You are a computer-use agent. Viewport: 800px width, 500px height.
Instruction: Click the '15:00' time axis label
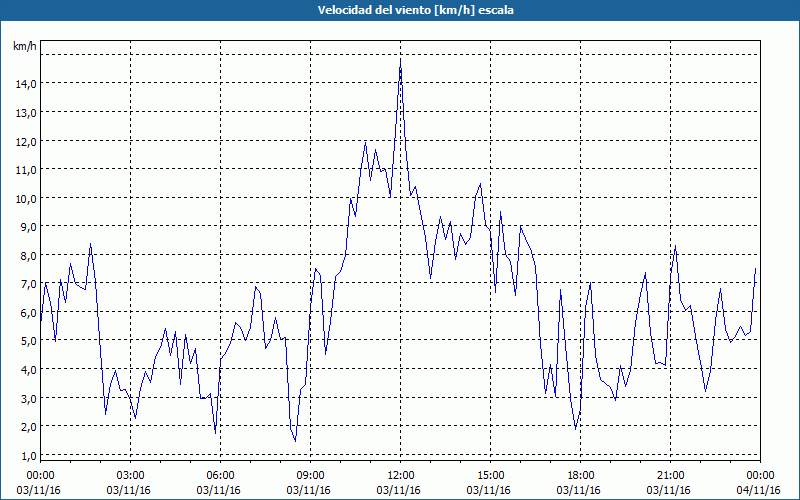490,476
